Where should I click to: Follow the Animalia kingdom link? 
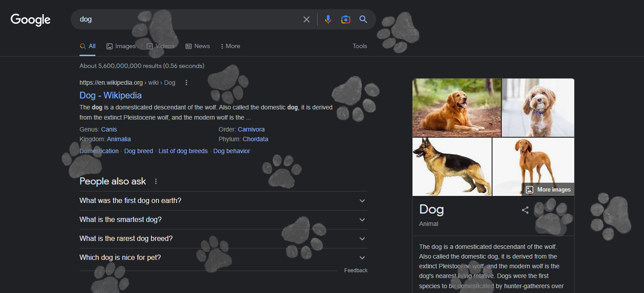pyautogui.click(x=119, y=139)
